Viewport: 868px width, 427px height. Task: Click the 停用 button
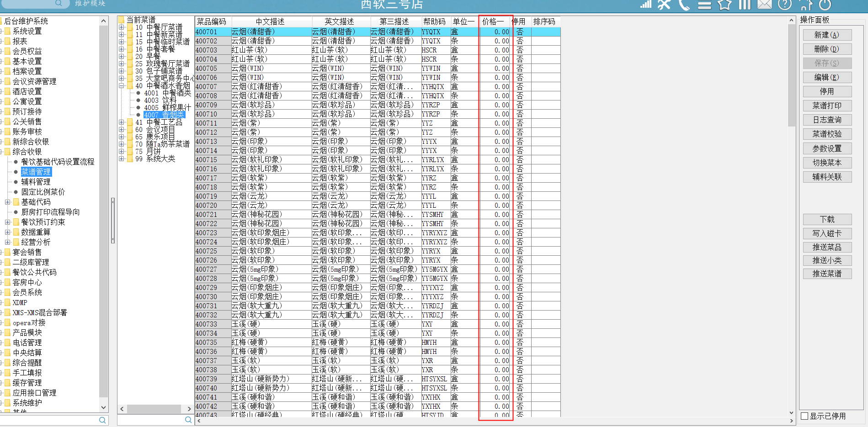click(827, 92)
